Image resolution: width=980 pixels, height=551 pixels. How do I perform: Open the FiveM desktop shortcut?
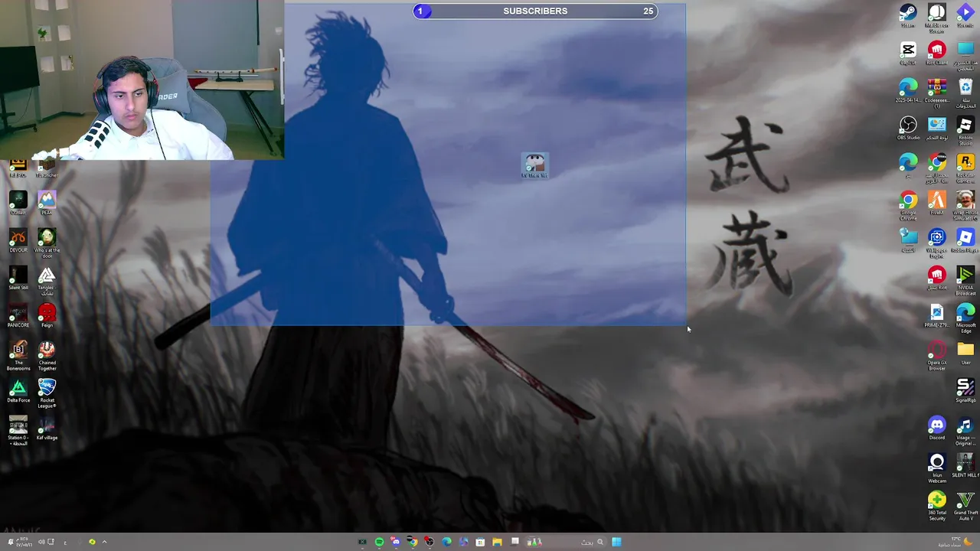click(937, 203)
